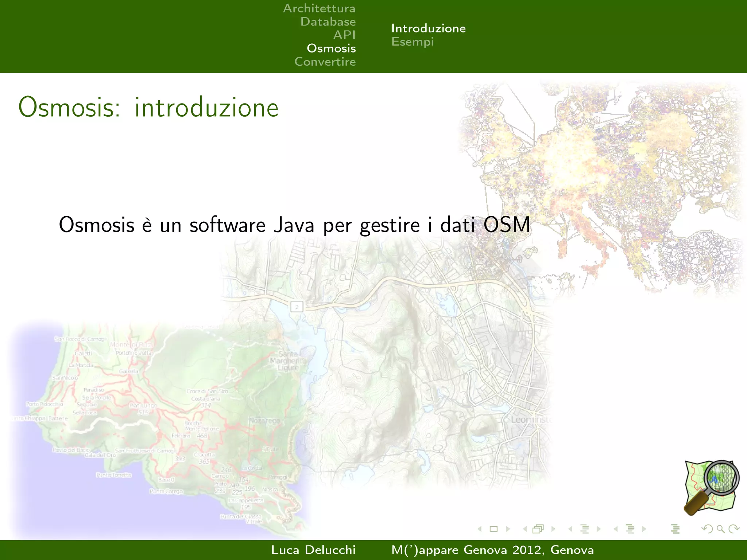
Task: Go to previous subsection arrow
Action: 570,529
